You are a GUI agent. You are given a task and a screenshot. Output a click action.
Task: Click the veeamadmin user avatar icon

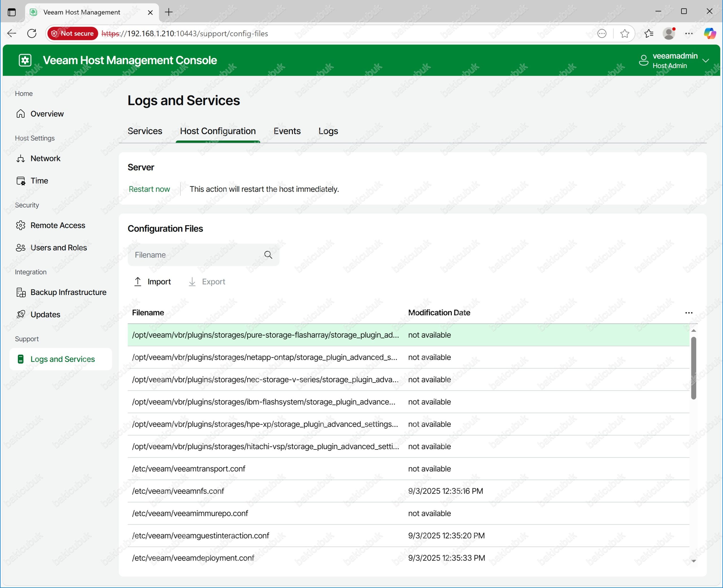(x=643, y=60)
